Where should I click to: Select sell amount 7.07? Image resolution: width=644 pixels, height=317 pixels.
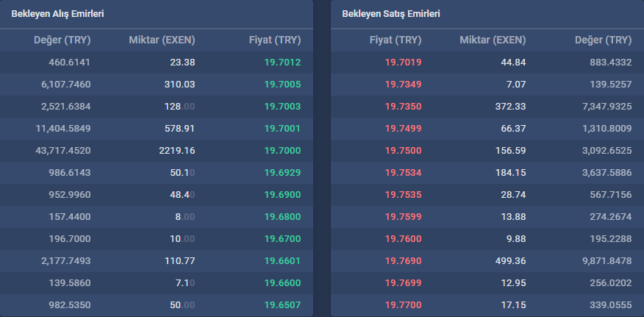point(518,85)
